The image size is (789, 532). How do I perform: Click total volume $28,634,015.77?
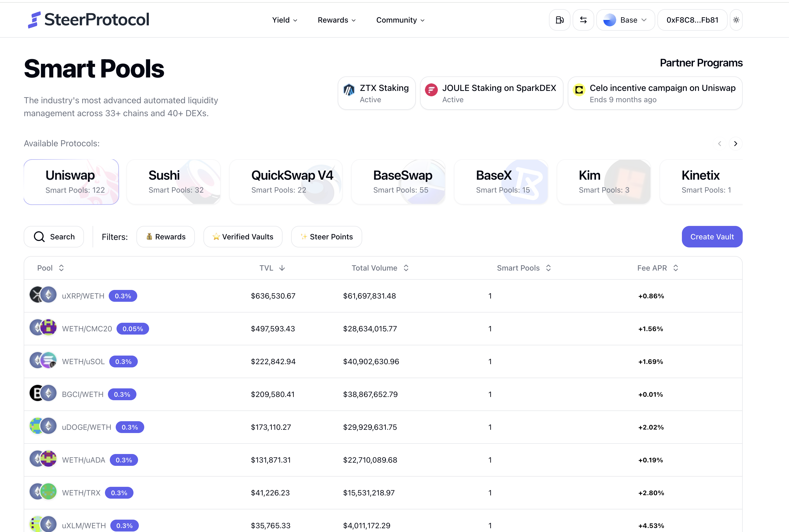pyautogui.click(x=370, y=329)
